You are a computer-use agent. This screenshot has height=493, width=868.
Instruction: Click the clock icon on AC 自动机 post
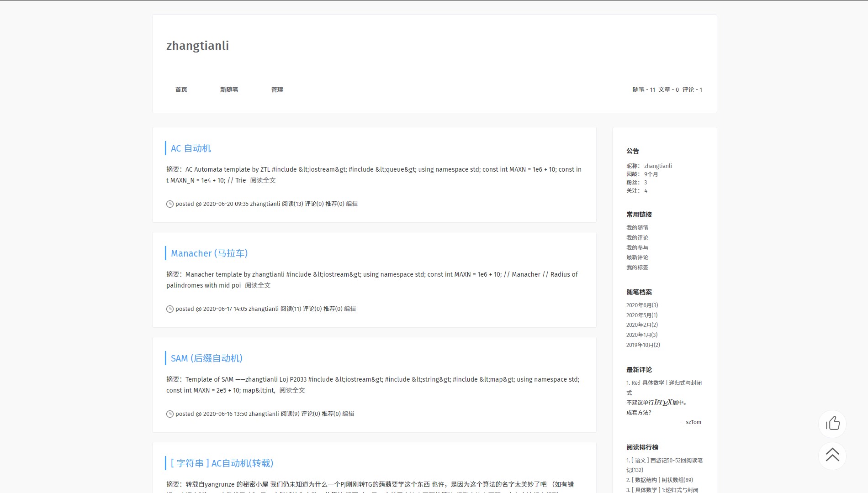[169, 204]
